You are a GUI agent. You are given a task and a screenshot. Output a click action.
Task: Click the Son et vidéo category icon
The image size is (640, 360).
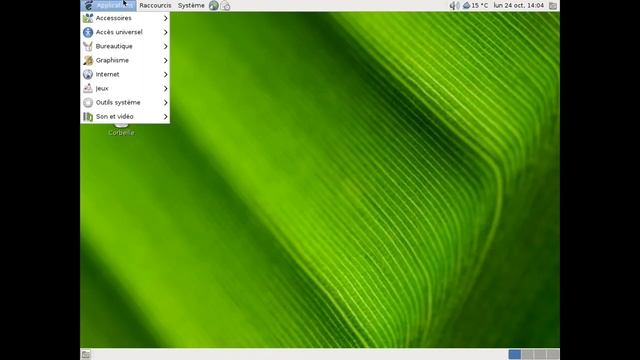[88, 116]
